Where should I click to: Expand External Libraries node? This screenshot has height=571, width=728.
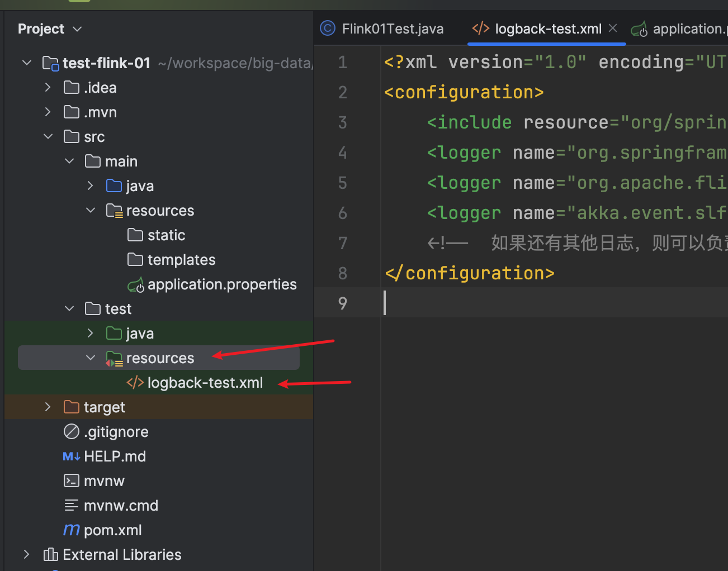point(27,554)
